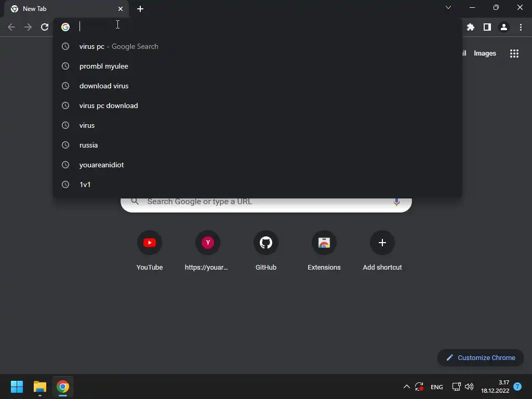The image size is (532, 399).
Task: Select the 'youareanidiot' suggestion
Action: click(x=258, y=165)
